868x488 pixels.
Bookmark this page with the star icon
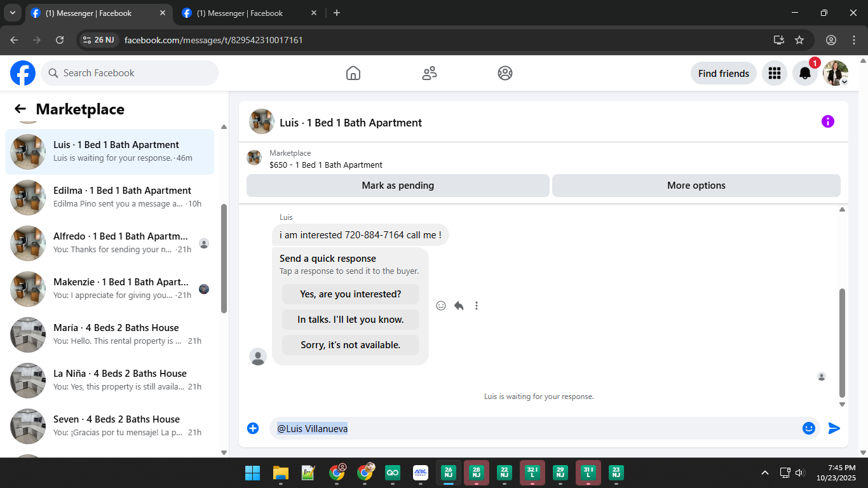[799, 40]
